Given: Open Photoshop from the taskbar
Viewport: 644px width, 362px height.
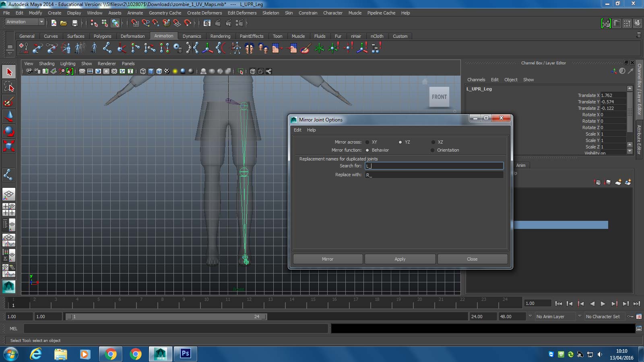Looking at the screenshot, I should [x=185, y=354].
